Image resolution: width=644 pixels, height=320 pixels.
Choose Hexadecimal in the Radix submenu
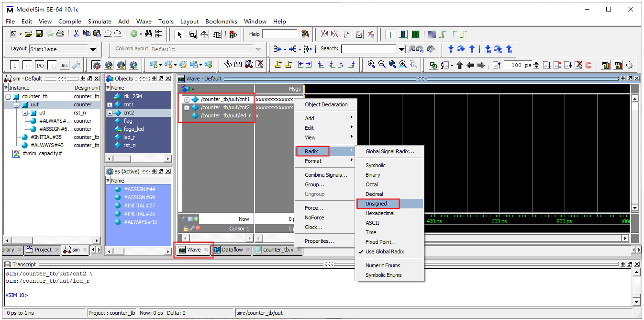(x=380, y=213)
